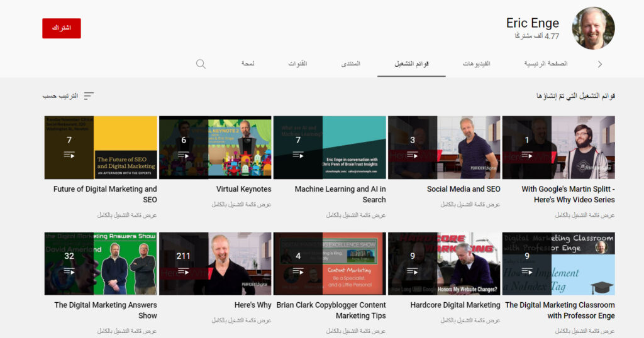Click playlist icon on Here's Why thumbnail
This screenshot has height=338, width=644.
184,271
